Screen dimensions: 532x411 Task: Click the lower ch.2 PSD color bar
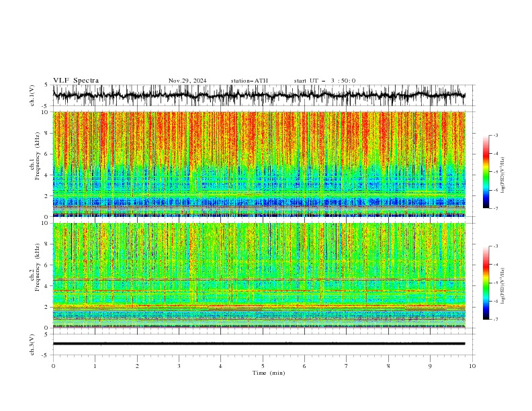(x=486, y=283)
